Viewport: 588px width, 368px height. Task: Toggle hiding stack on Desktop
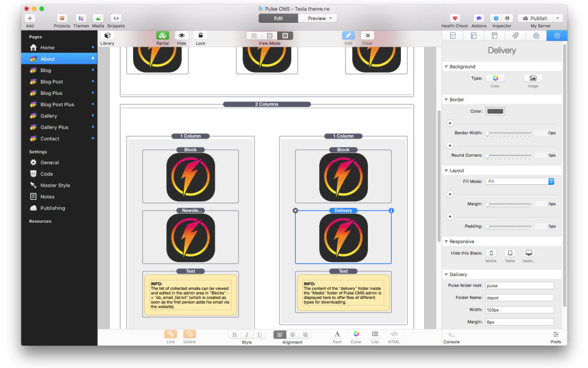click(x=529, y=253)
